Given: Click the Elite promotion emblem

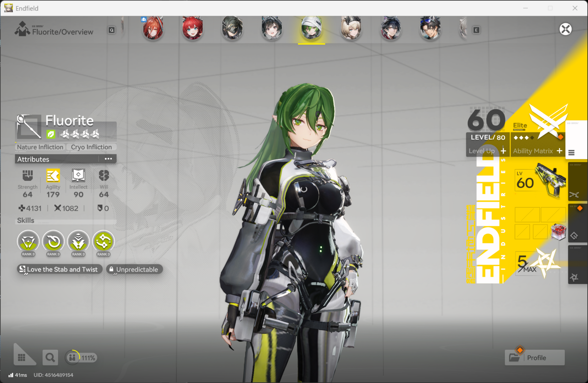Looking at the screenshot, I should [x=548, y=121].
